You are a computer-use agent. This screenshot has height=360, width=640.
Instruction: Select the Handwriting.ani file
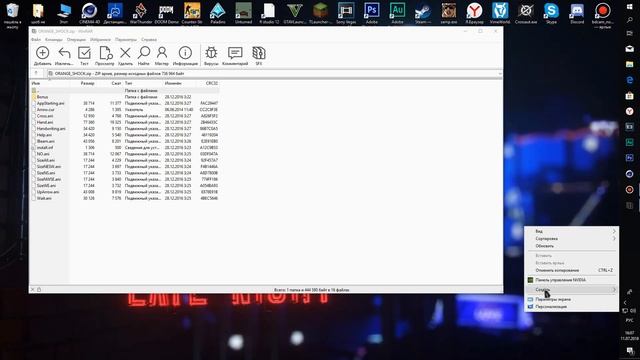tap(125, 129)
